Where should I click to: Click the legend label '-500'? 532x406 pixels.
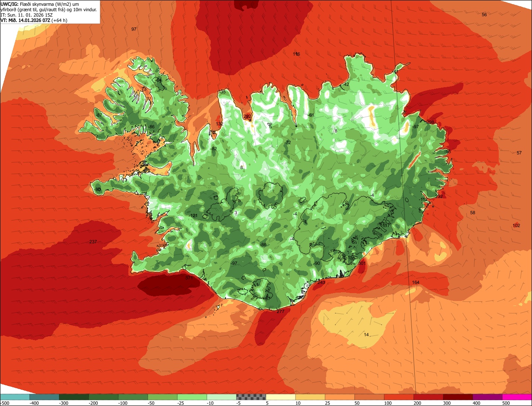(x=5, y=403)
